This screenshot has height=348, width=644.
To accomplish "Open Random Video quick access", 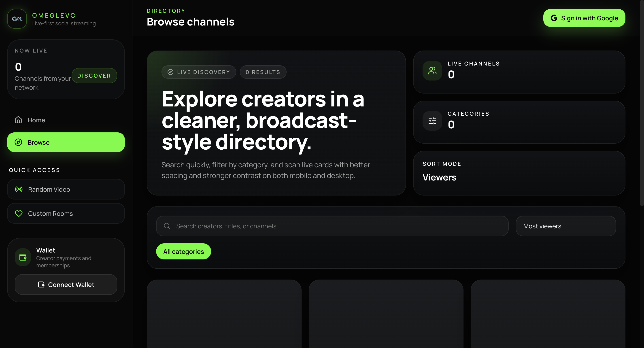I will [x=66, y=189].
